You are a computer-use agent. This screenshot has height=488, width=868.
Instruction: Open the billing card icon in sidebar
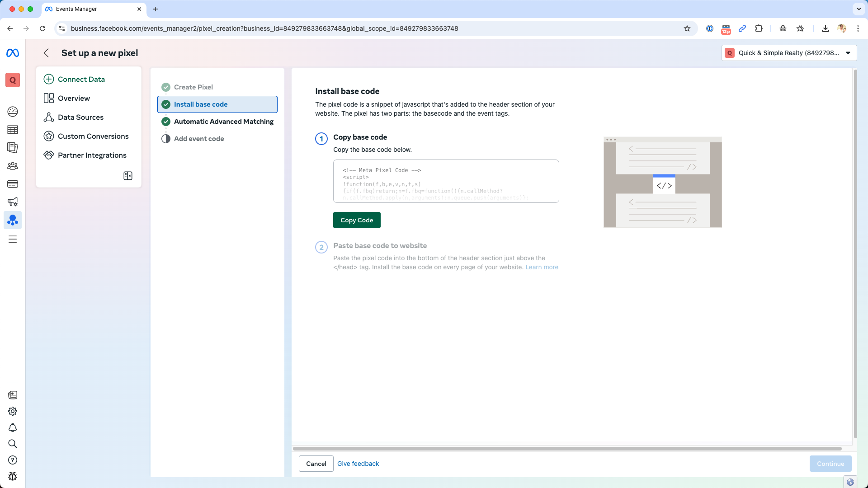[13, 184]
